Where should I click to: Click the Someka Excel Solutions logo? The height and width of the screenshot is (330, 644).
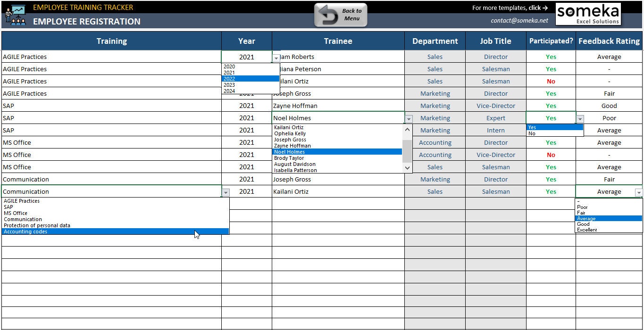point(588,14)
